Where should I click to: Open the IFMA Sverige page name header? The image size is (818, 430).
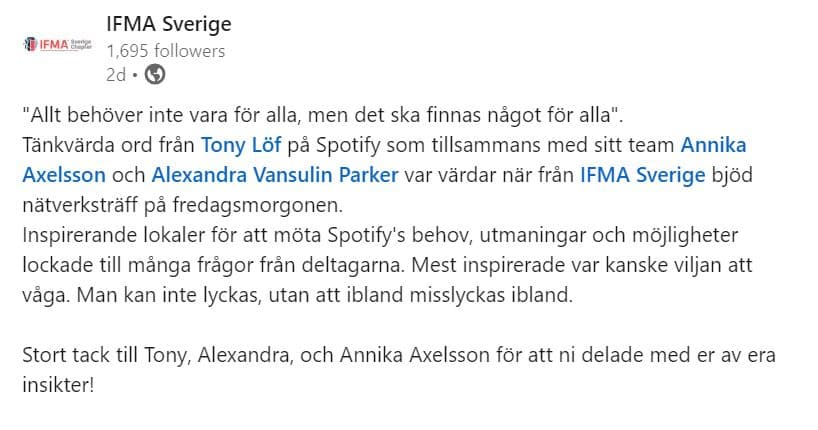coord(169,24)
